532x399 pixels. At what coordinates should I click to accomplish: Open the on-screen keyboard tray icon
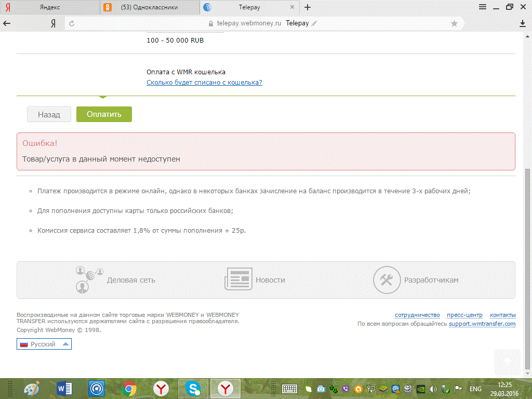pos(289,389)
